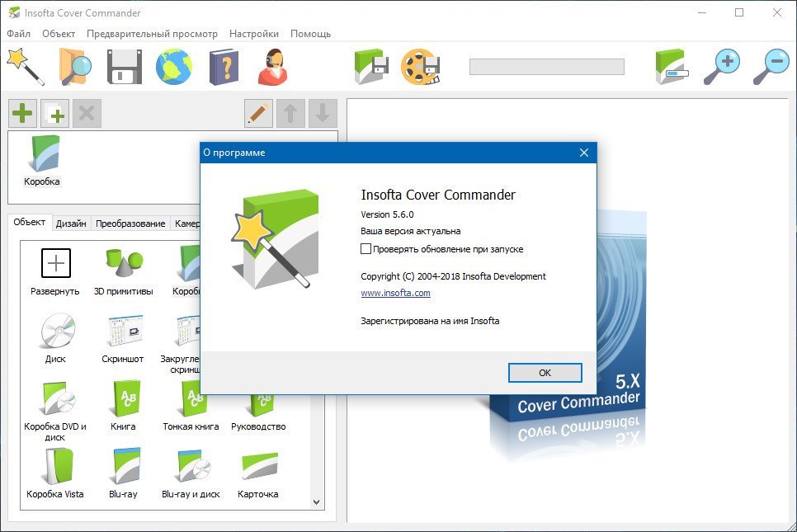Choose the Книга object type

coord(124,406)
